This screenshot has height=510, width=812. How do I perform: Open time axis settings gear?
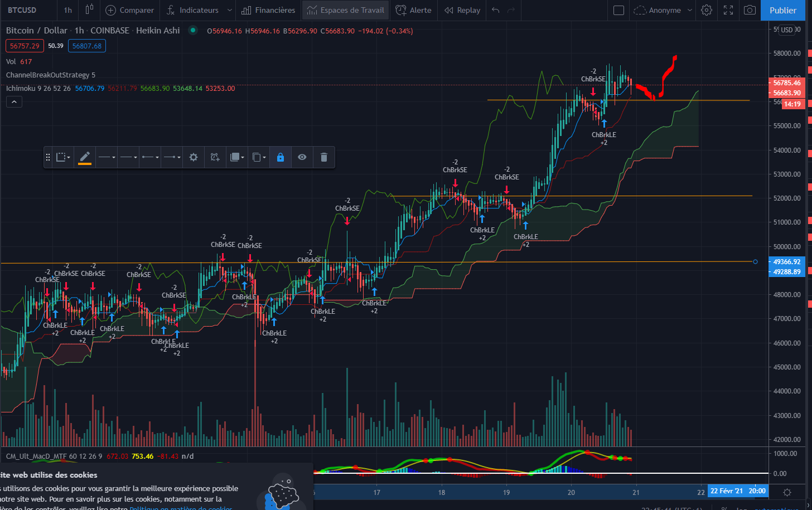click(x=787, y=492)
